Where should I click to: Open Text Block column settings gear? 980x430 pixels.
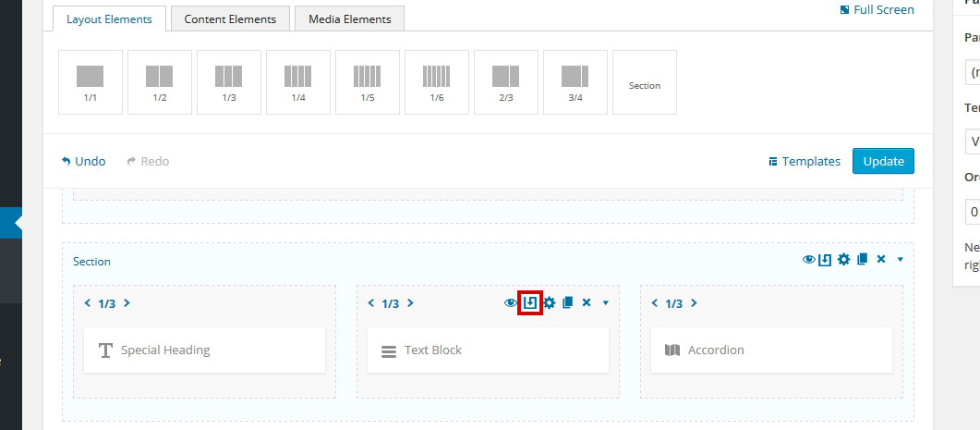point(549,303)
